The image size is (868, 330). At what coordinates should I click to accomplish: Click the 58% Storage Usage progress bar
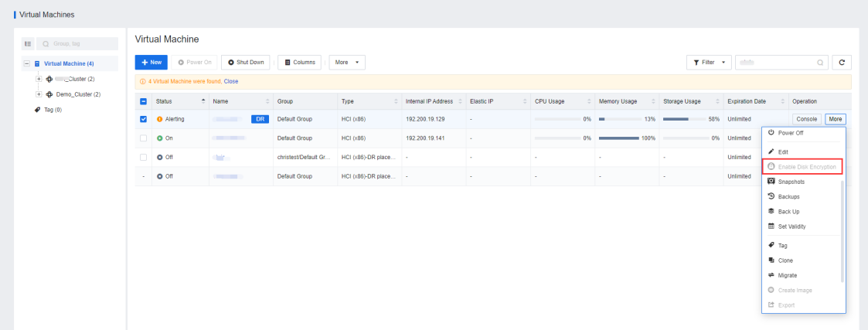pos(683,119)
